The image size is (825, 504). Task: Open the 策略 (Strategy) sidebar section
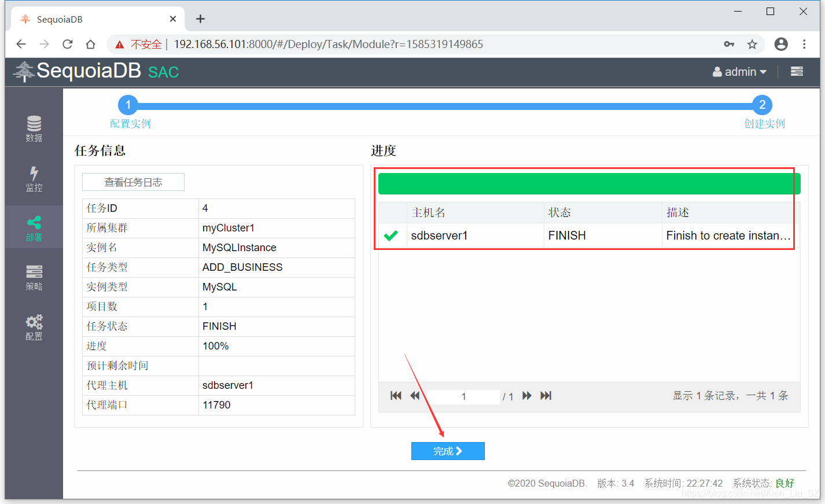[x=34, y=277]
